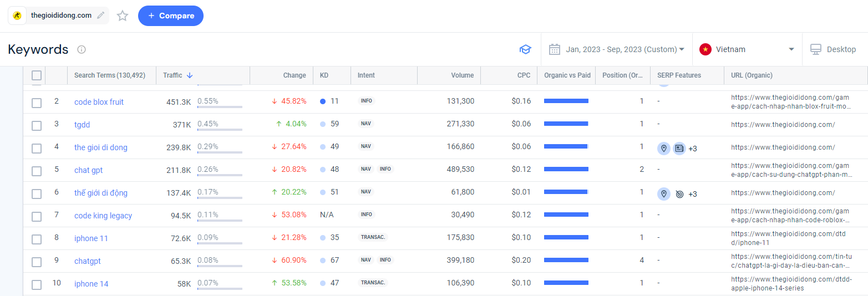Open the graduation cap learning icon
868x296 pixels.
tap(525, 49)
